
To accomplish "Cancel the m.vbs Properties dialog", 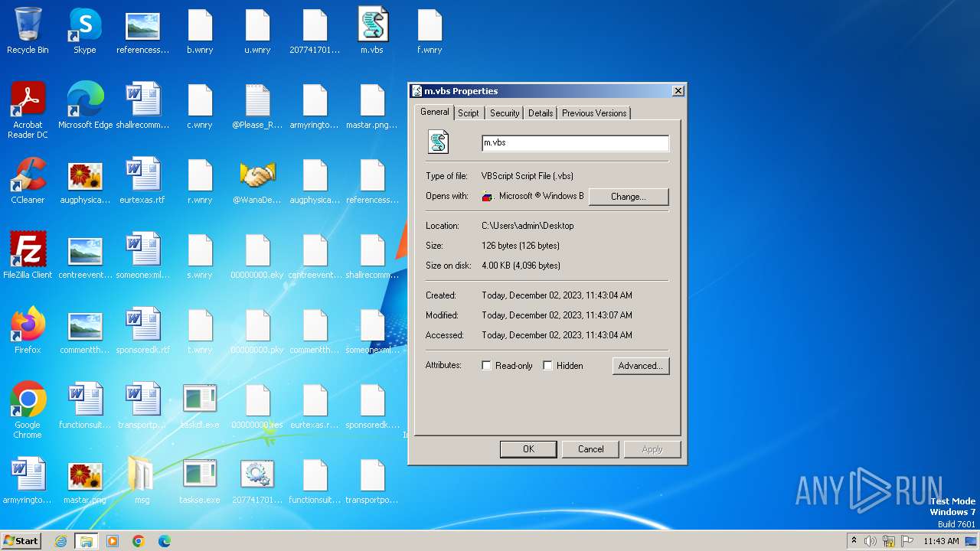I will [590, 449].
